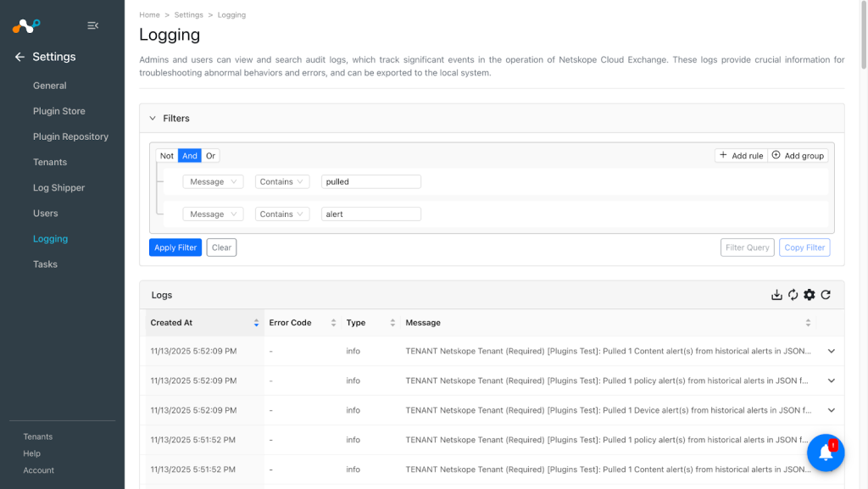Sort by the Created At column arrows
868x489 pixels.
coord(256,323)
